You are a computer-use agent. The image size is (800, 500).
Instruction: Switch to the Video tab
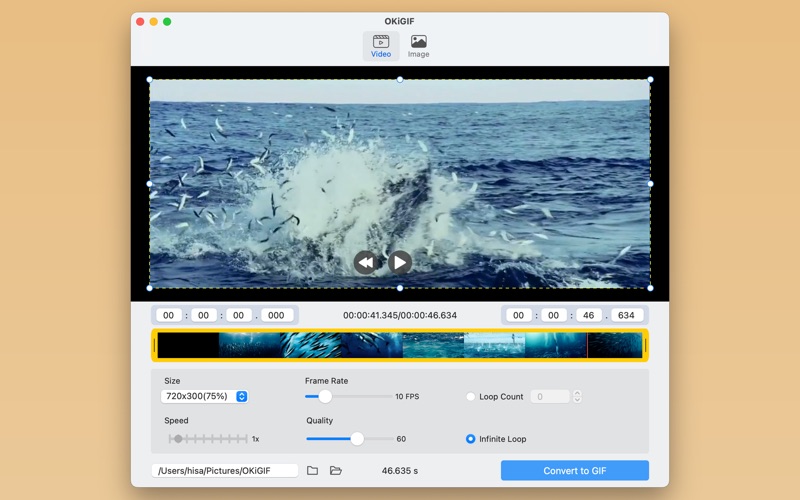pos(380,46)
